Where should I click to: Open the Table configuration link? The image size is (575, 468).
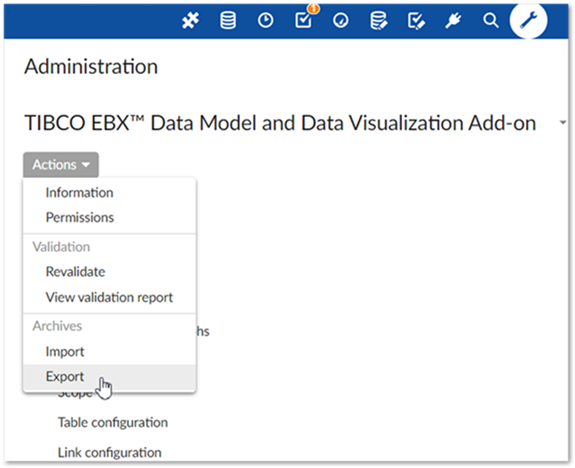(x=113, y=423)
